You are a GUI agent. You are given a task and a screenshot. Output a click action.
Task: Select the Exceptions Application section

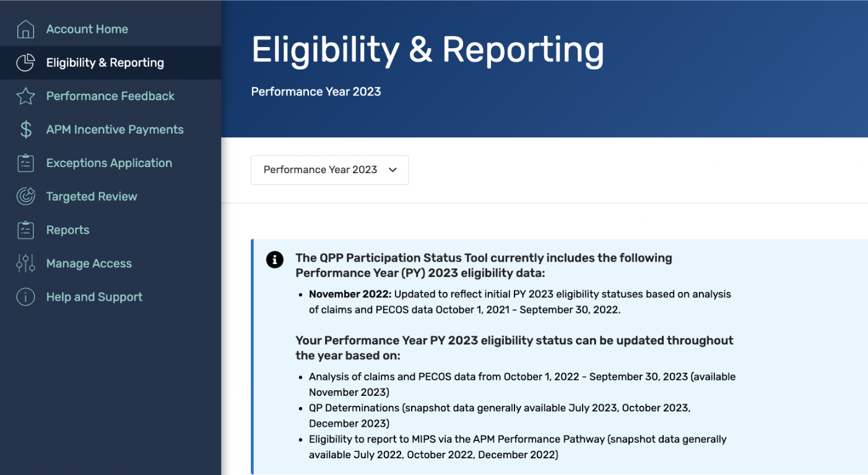tap(109, 163)
